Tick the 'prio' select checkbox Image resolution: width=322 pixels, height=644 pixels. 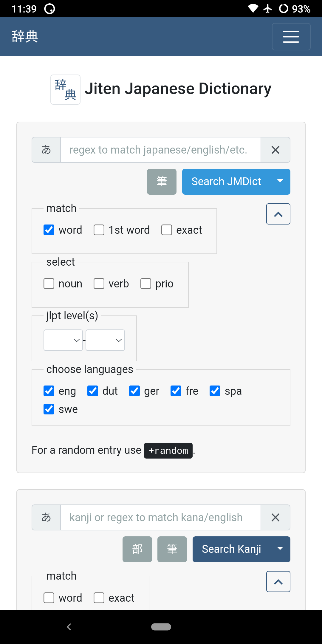pyautogui.click(x=146, y=284)
